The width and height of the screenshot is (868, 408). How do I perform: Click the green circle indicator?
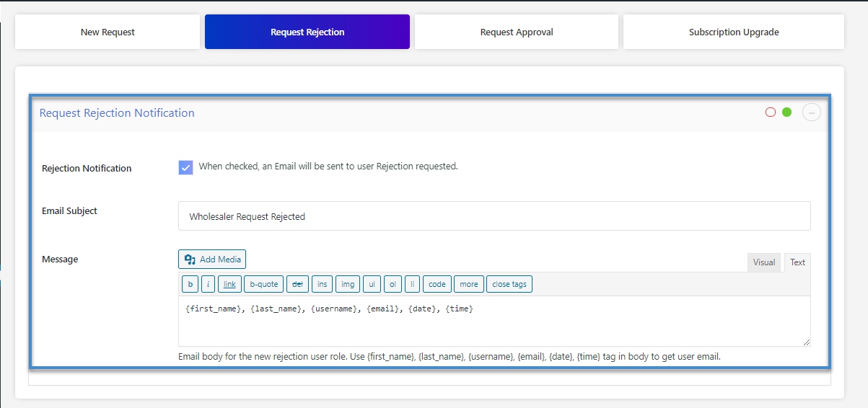787,112
